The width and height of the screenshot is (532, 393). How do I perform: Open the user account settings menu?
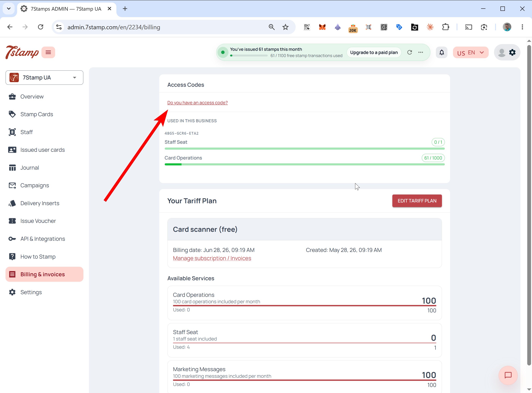point(507,52)
